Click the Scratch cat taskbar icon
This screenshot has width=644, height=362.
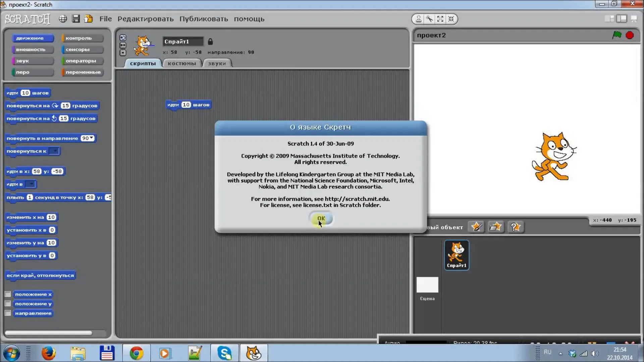pos(254,353)
